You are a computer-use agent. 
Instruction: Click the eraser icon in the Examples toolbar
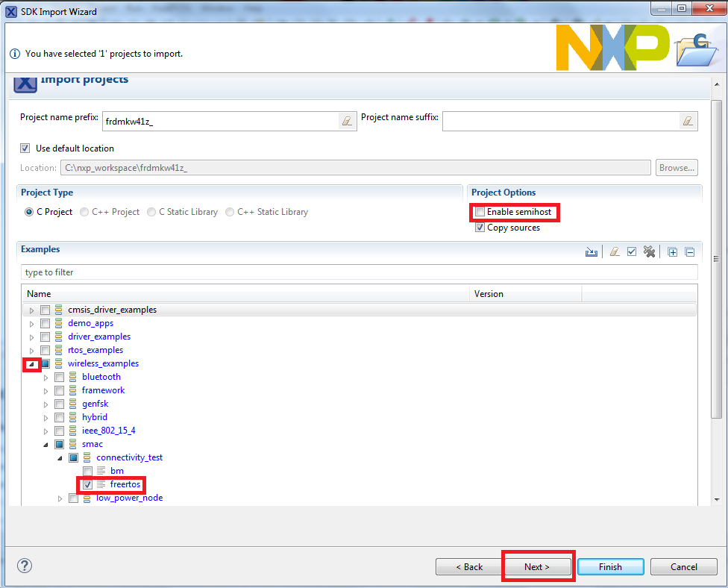(x=613, y=252)
